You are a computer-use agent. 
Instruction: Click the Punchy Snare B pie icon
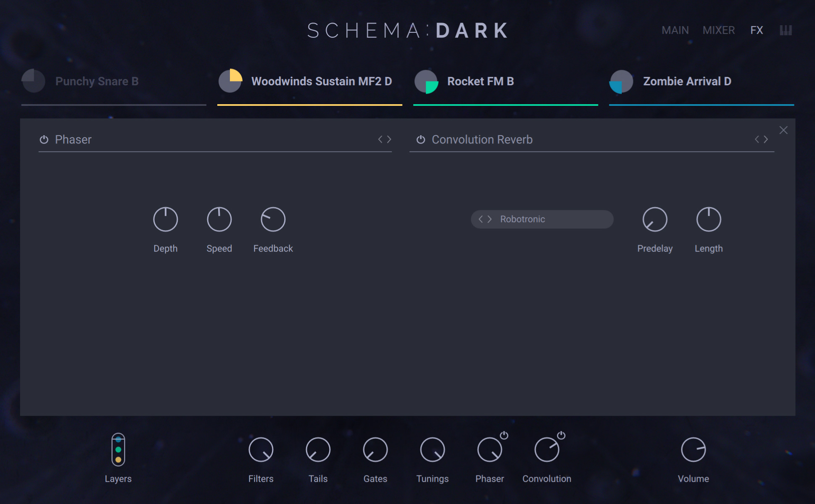(33, 81)
